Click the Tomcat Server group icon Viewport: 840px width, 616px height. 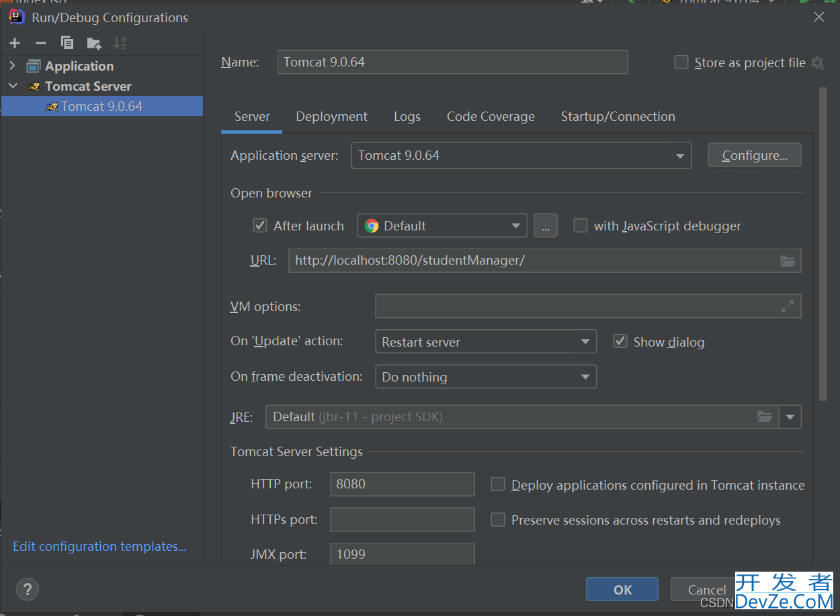click(34, 87)
